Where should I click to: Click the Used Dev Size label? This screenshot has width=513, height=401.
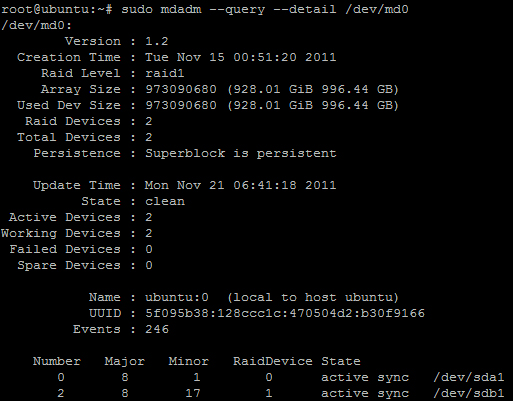pyautogui.click(x=69, y=105)
